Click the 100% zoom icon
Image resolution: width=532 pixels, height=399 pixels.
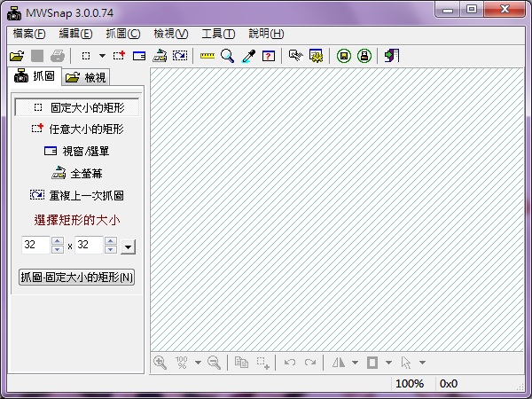click(x=182, y=363)
